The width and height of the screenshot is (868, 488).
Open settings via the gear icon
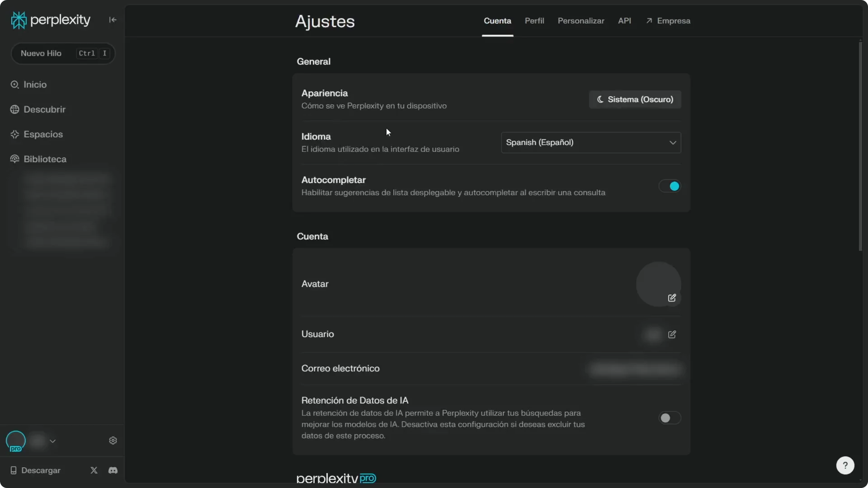tap(113, 441)
